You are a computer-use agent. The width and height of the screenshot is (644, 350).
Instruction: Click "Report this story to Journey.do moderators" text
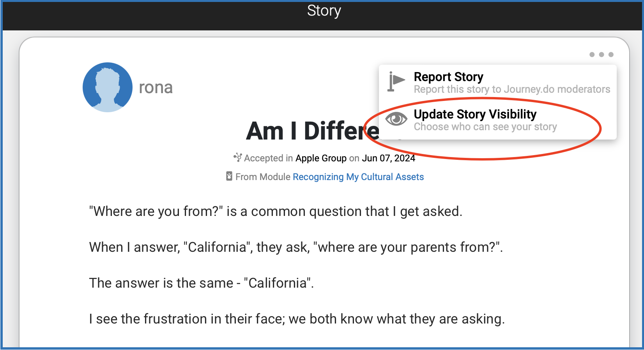[511, 89]
